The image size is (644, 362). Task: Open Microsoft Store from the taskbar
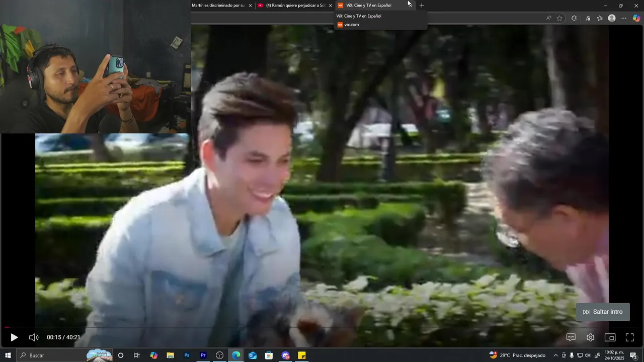tap(269, 355)
